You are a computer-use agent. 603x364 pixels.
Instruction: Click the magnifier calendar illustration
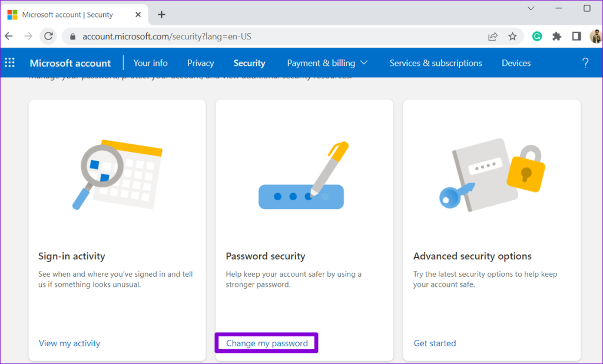[117, 174]
